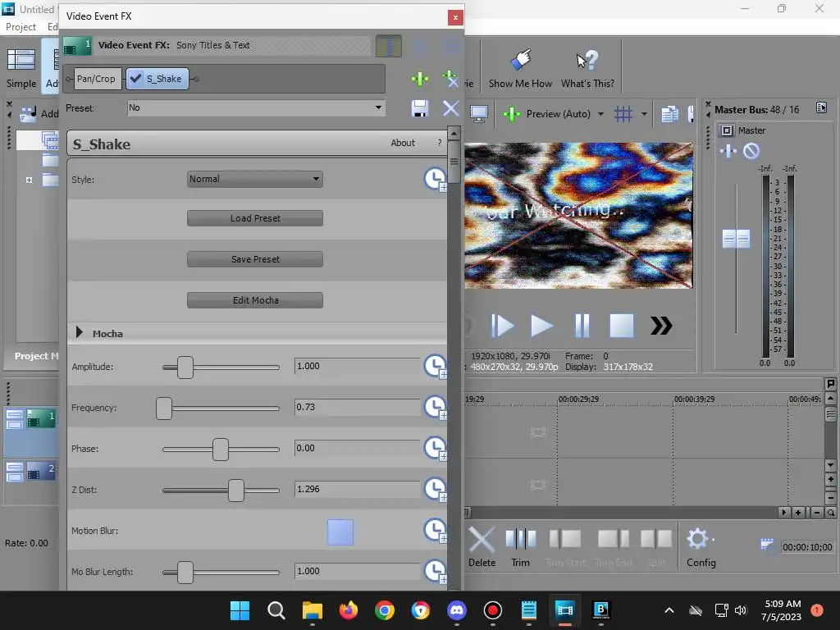Toggle the Motion Blur checkbox

point(340,532)
